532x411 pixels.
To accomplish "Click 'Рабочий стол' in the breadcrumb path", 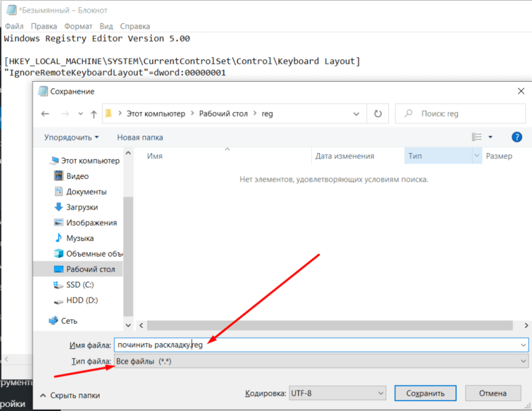I will pyautogui.click(x=223, y=114).
